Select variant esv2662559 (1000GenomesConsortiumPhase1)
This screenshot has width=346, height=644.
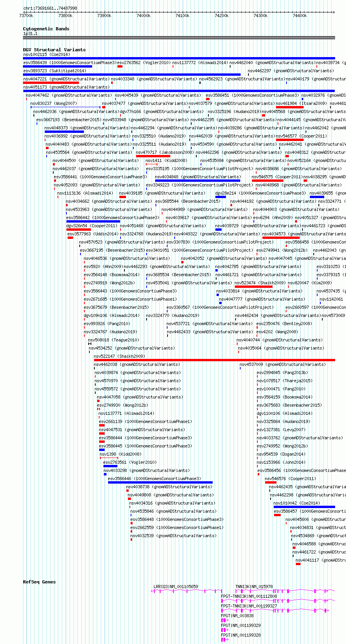click(177, 527)
